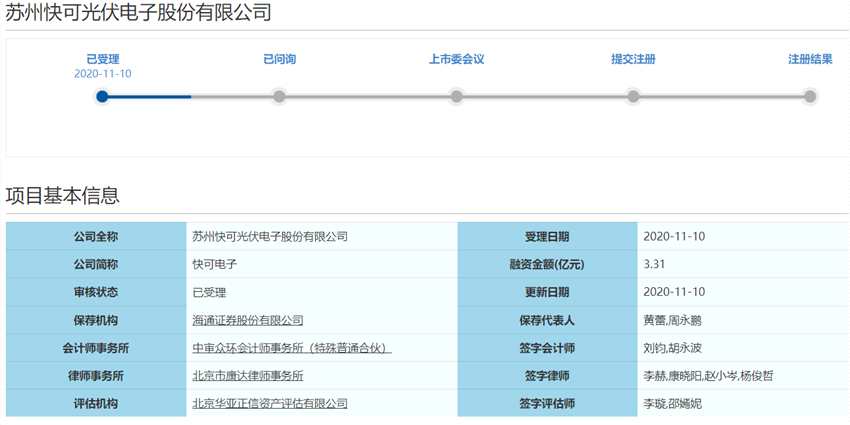
Task: Click the 审核状态 header cell
Action: 96,292
